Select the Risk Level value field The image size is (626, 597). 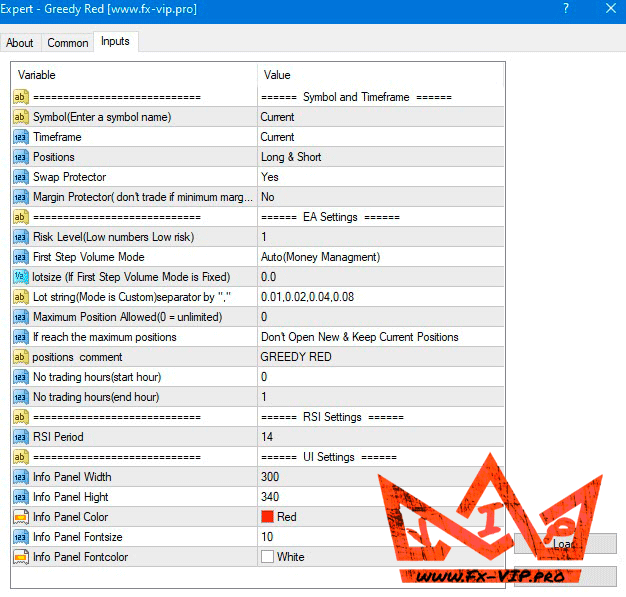click(380, 237)
